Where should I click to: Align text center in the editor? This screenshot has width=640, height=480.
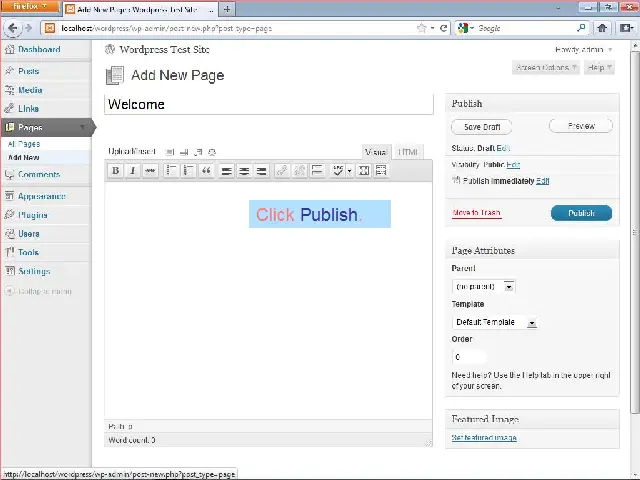244,171
